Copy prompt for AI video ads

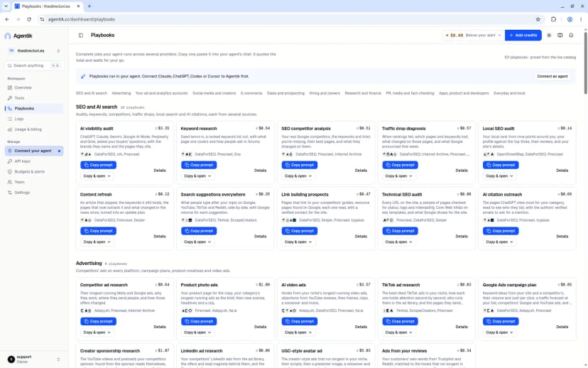pos(300,322)
